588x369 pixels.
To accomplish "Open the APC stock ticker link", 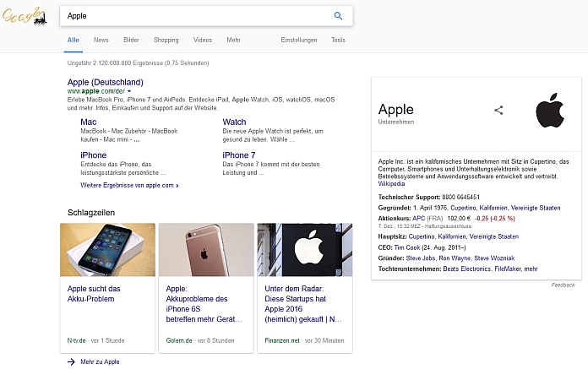I will coord(418,218).
